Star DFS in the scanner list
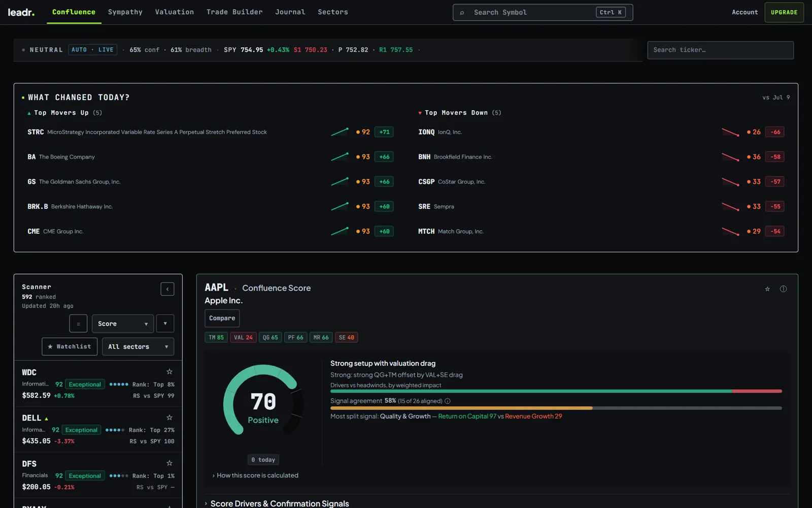The height and width of the screenshot is (508, 812). click(170, 463)
